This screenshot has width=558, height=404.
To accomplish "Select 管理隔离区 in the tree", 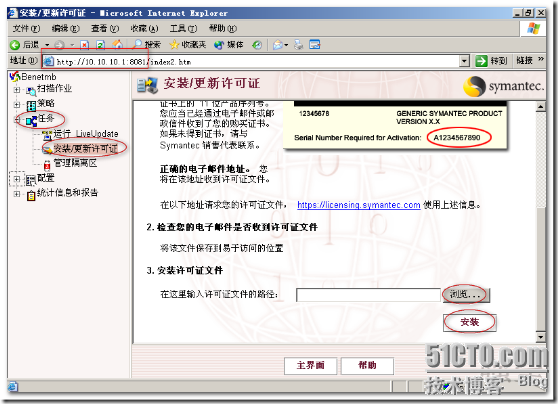I will click(x=75, y=163).
